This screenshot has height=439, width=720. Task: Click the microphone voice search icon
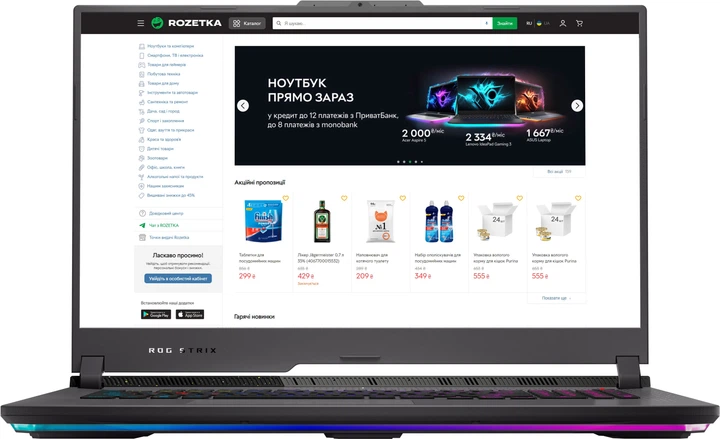[484, 23]
